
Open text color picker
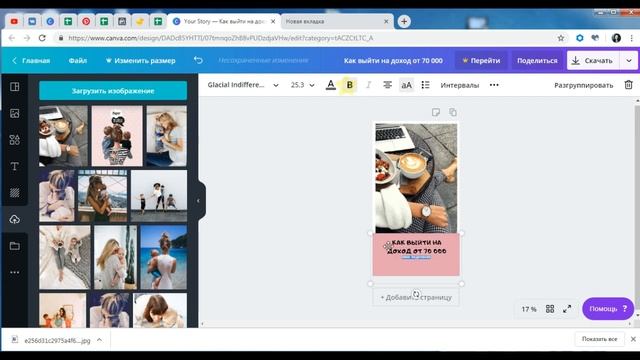(x=331, y=85)
